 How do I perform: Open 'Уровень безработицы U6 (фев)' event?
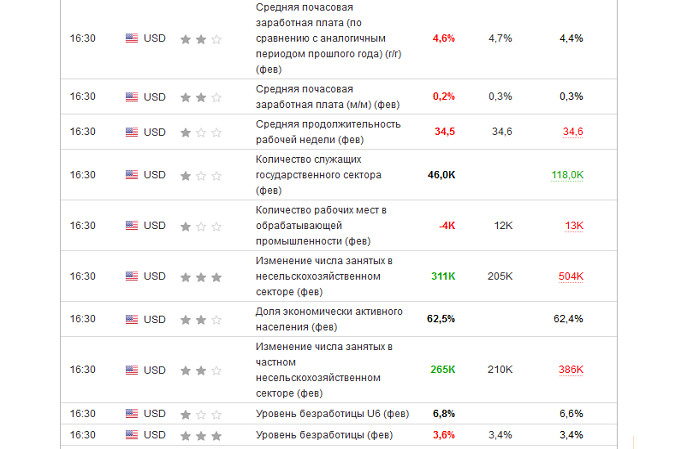pyautogui.click(x=332, y=413)
